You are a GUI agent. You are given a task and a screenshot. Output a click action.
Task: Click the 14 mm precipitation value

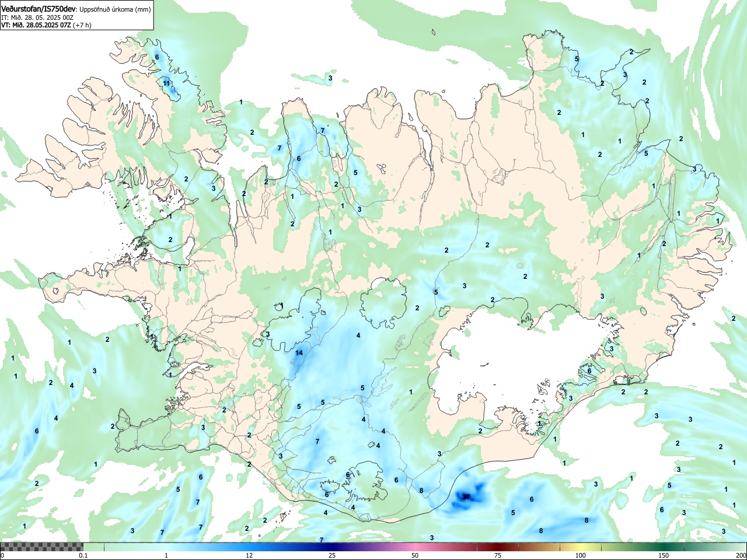299,353
